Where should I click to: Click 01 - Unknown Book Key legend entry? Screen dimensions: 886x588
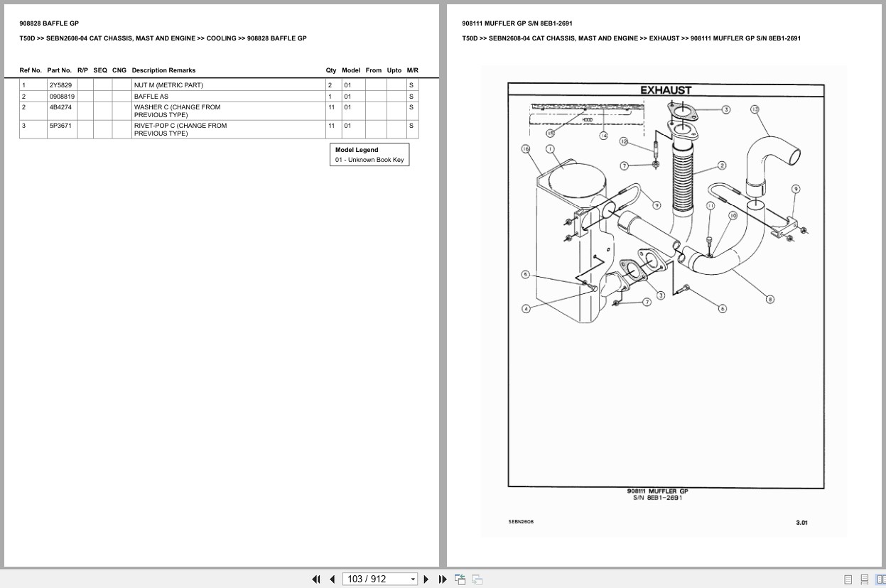click(369, 160)
